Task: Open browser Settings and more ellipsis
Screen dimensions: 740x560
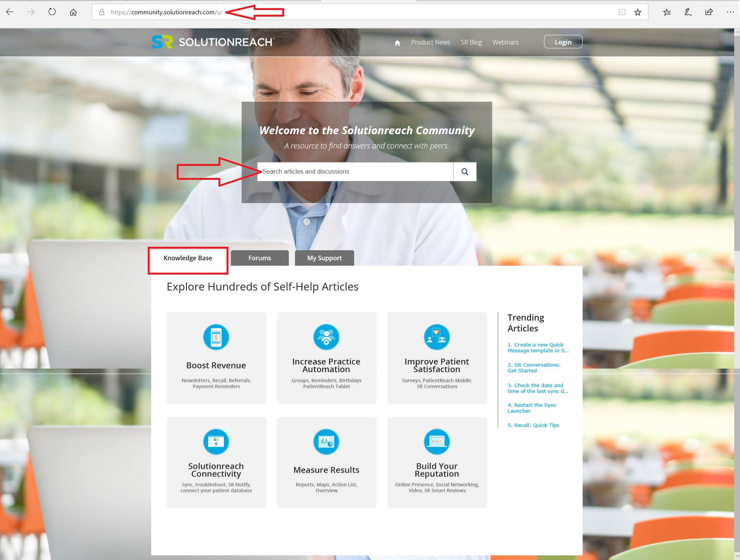Action: 730,12
